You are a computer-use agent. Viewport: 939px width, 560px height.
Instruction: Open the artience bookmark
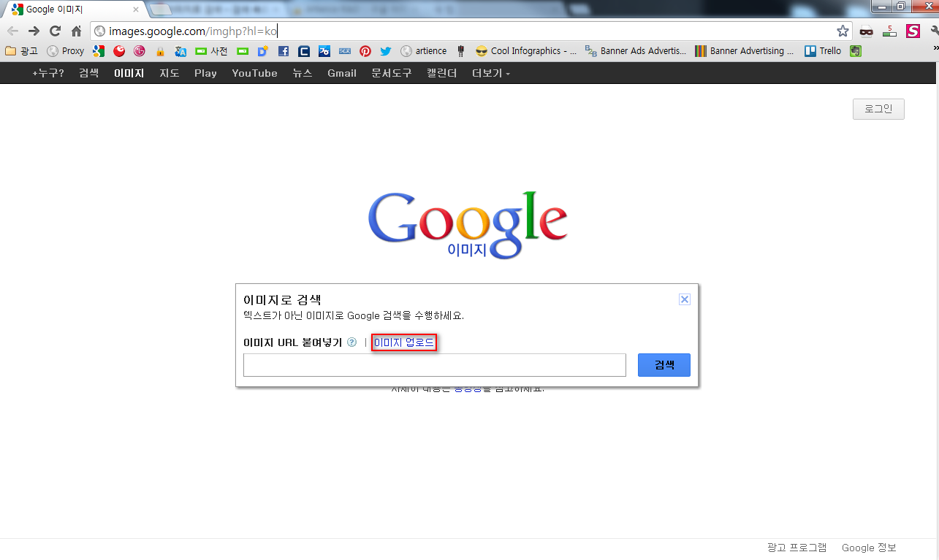[x=424, y=51]
